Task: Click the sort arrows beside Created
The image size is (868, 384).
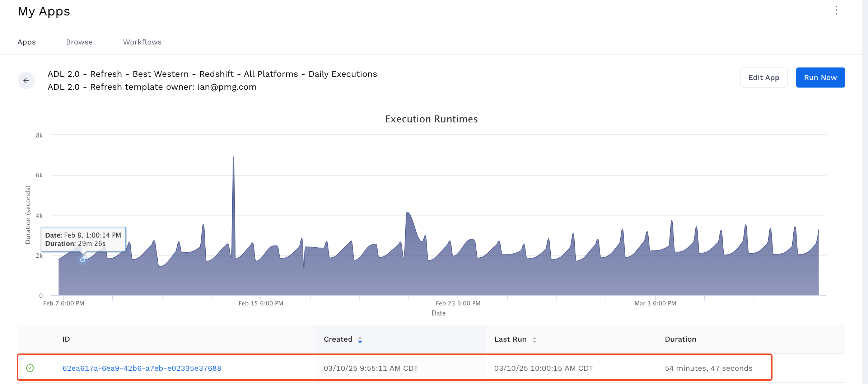Action: pos(360,339)
